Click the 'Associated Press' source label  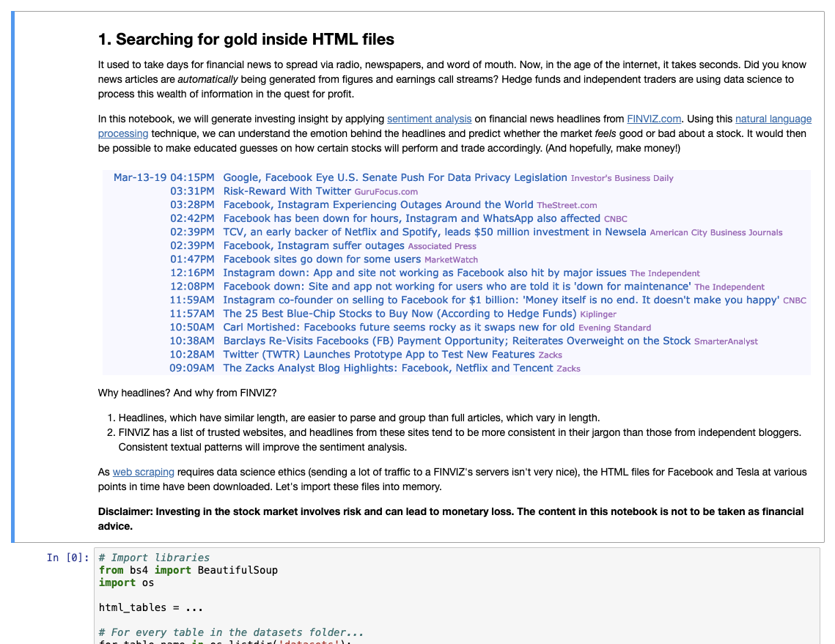click(x=442, y=246)
